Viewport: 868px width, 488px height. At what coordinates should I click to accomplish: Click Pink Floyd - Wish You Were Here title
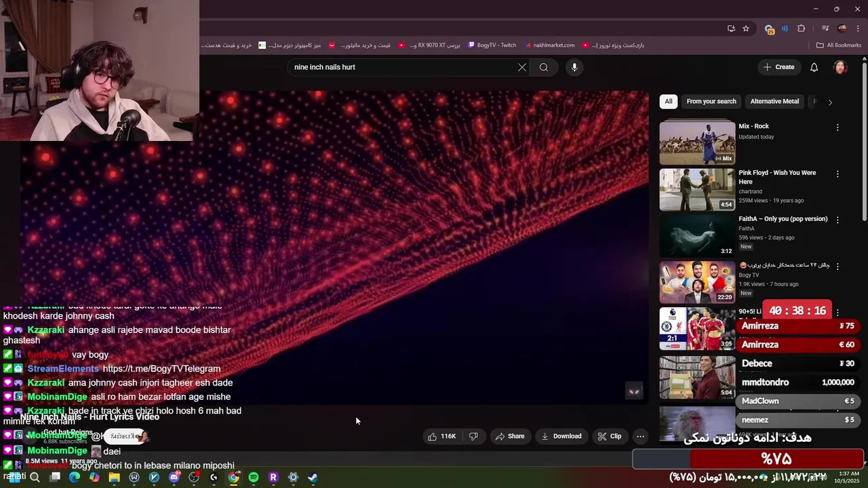777,177
